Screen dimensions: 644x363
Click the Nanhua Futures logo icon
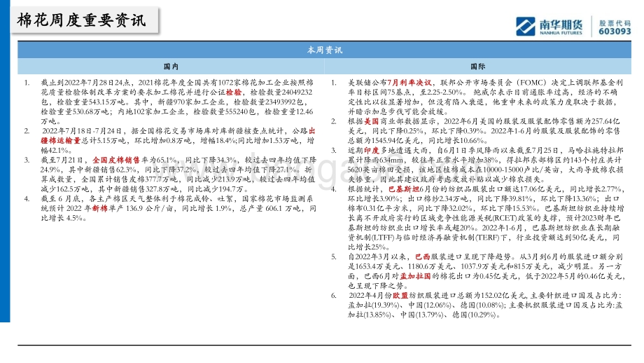(x=525, y=27)
